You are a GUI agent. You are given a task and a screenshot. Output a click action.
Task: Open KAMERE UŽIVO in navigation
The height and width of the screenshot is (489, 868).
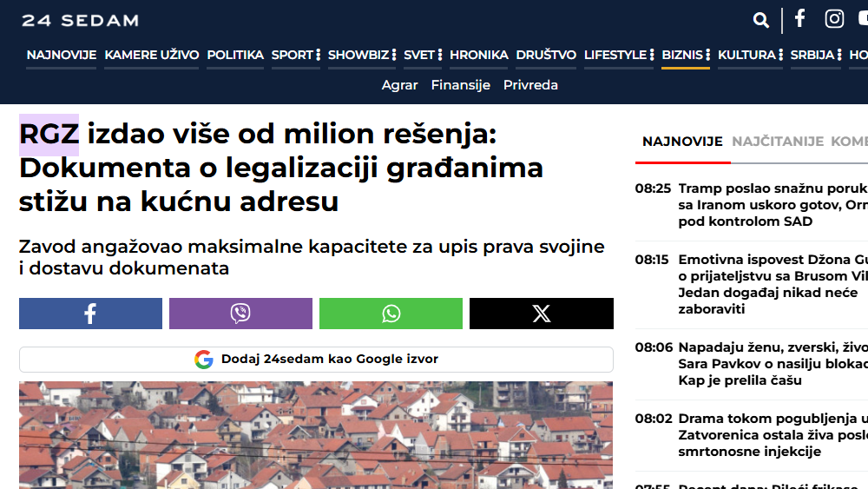tap(152, 55)
